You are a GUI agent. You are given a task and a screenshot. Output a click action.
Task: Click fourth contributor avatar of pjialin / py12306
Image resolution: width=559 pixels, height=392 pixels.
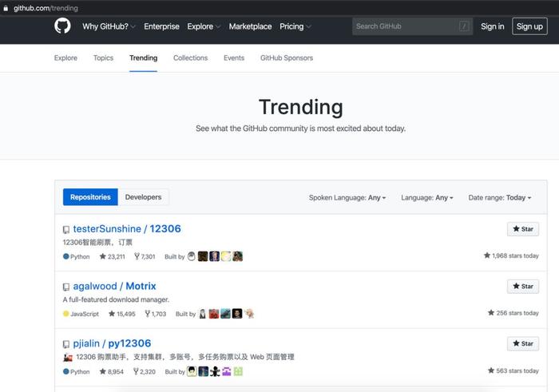click(x=226, y=371)
